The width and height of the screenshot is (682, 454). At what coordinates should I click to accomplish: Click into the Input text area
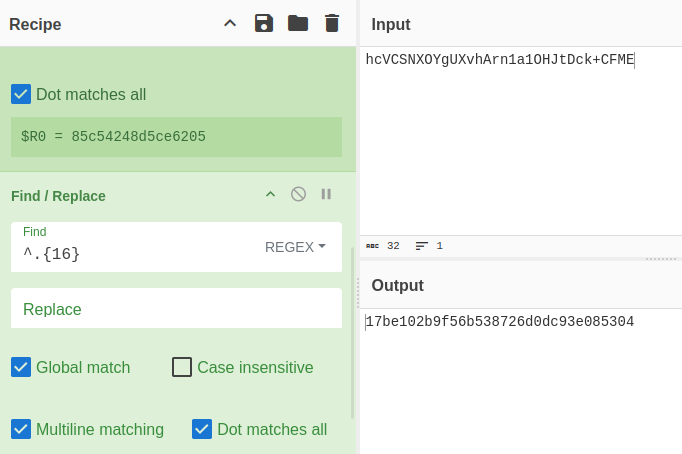point(520,140)
